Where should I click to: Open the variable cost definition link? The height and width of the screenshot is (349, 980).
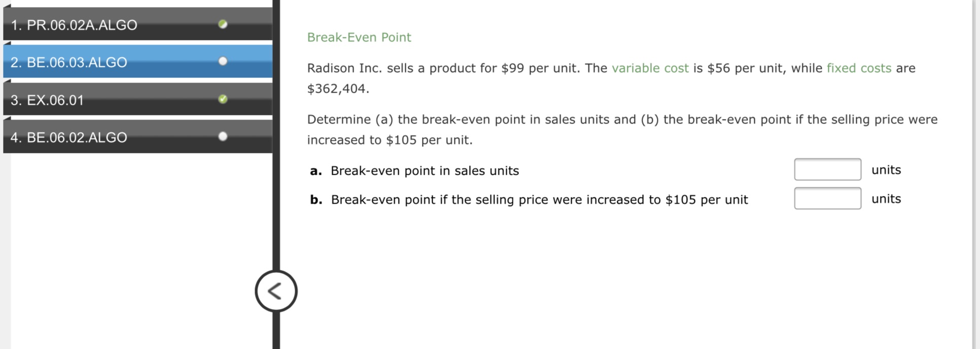(x=651, y=68)
